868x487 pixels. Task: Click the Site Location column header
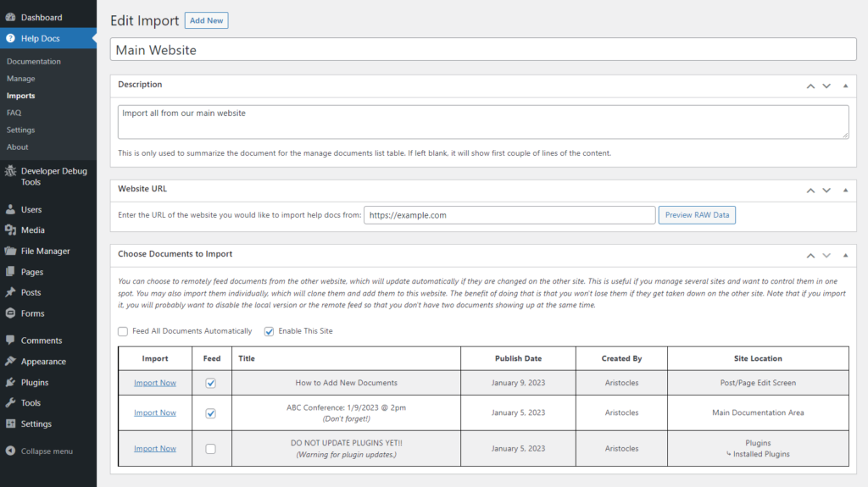[x=758, y=358]
